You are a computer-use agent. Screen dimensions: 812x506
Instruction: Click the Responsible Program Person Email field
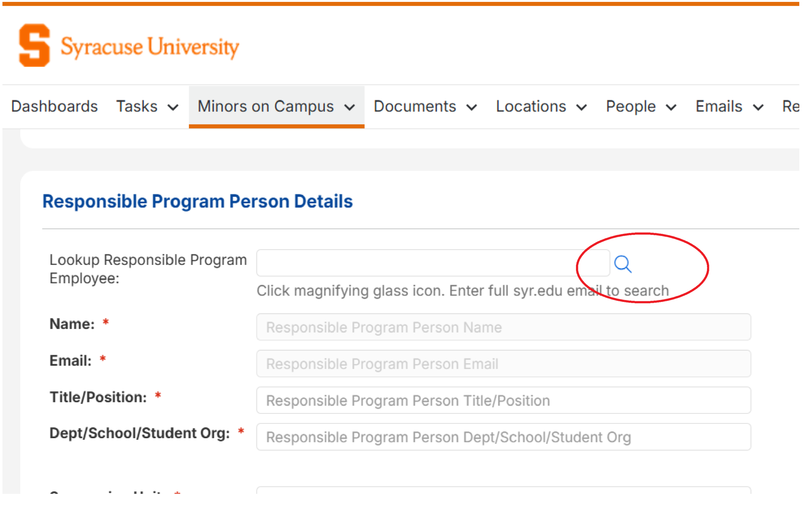[x=503, y=364]
